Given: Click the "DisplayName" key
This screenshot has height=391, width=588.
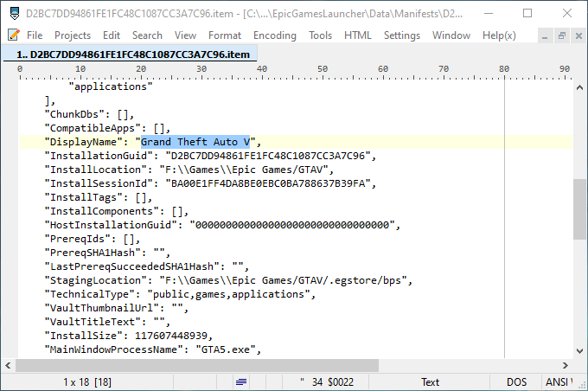Looking at the screenshot, I should [x=84, y=142].
